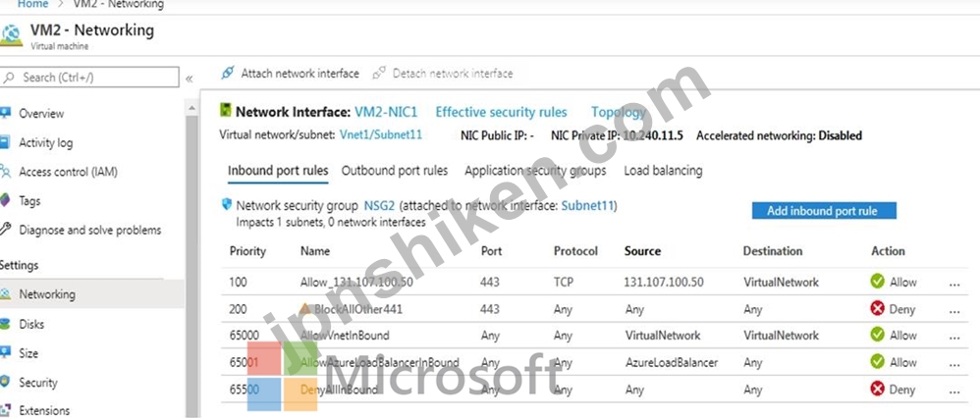Open Access control (IAM) menu item
Screen dimensions: 980x418
tap(68, 172)
